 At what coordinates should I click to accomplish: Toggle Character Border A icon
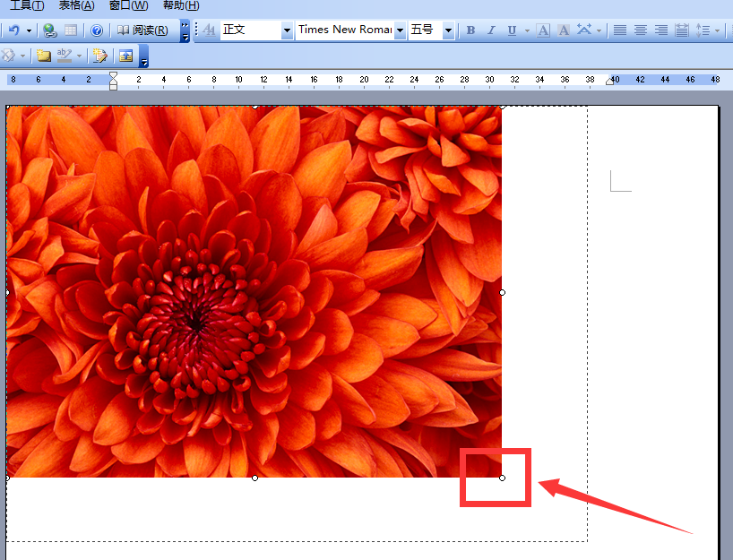(x=543, y=30)
